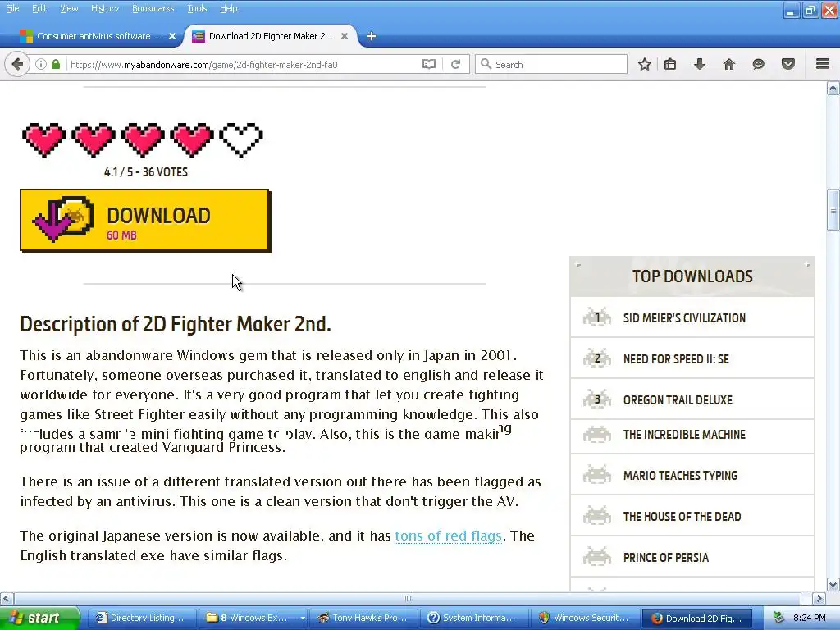
Task: Show bookmarks list icon in toolbar
Action: [670, 64]
